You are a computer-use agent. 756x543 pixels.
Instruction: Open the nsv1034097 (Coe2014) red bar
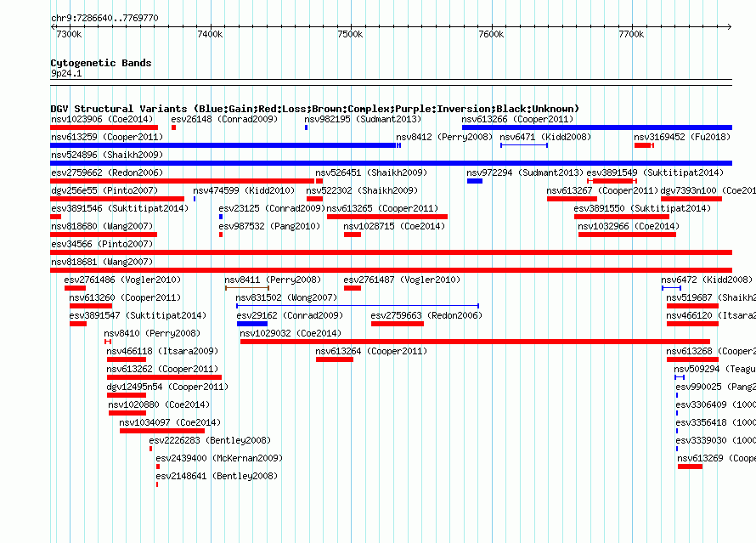pos(162,431)
